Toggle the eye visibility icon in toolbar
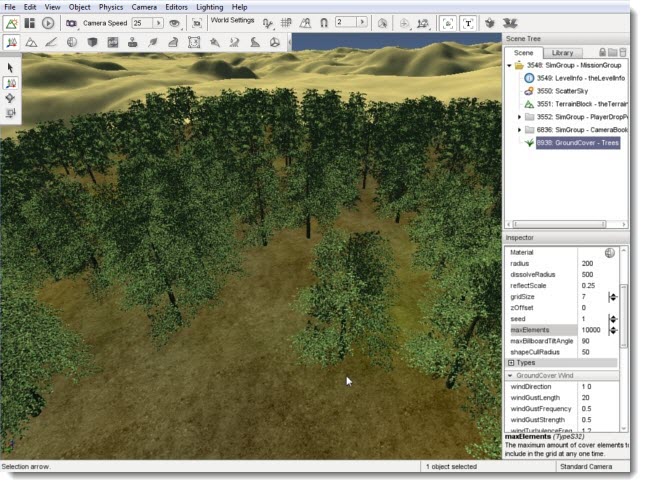Viewport: 645px width, 487px height. click(x=175, y=22)
